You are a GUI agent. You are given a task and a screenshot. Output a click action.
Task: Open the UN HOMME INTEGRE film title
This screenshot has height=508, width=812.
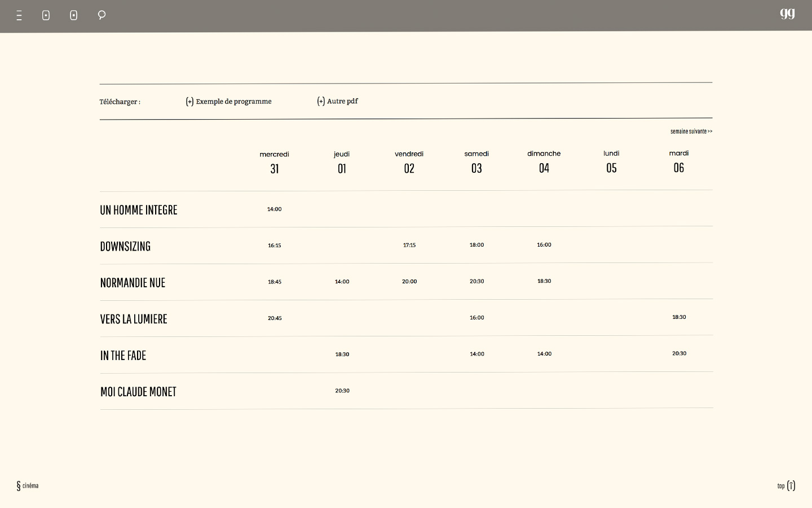tap(139, 210)
